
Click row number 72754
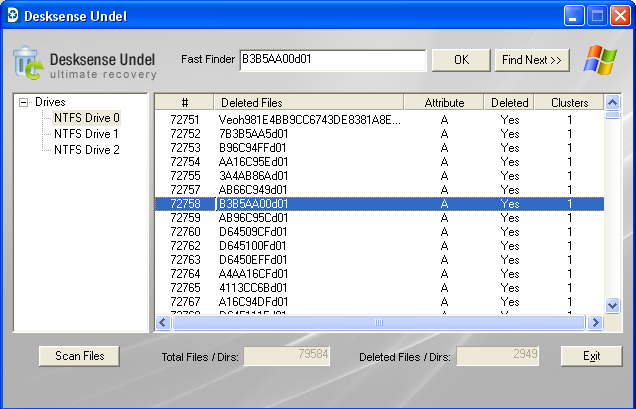(x=185, y=162)
